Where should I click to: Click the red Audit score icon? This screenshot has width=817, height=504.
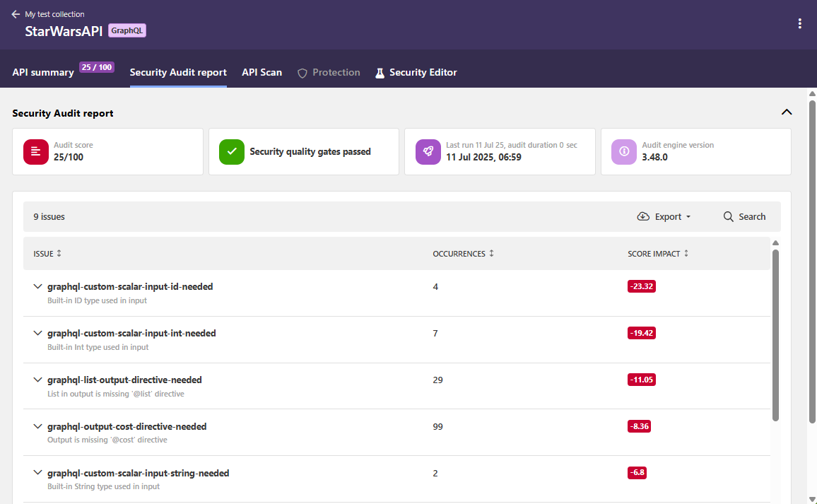(x=36, y=151)
